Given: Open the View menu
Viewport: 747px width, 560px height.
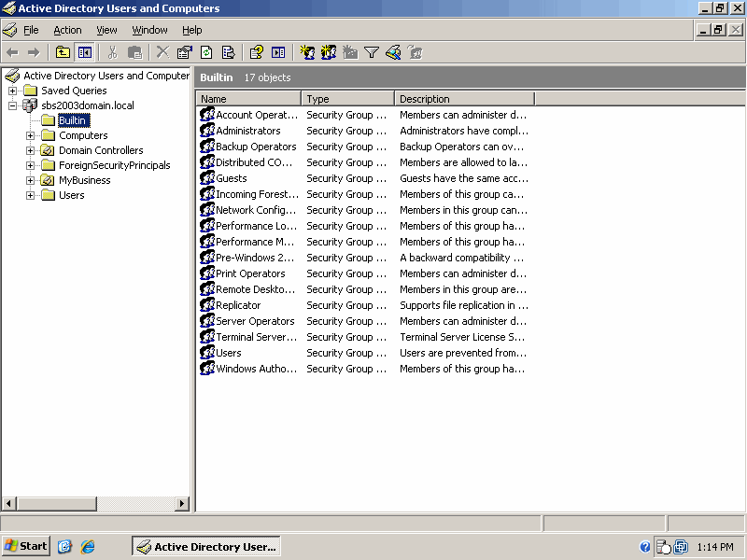Looking at the screenshot, I should click(106, 30).
